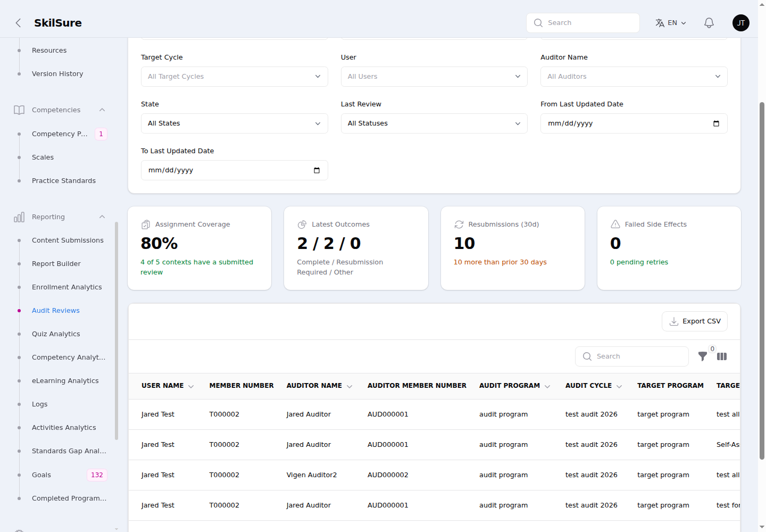Viewport: 766px width, 532px height.
Task: Open Practice Standards in sidebar
Action: (x=64, y=181)
